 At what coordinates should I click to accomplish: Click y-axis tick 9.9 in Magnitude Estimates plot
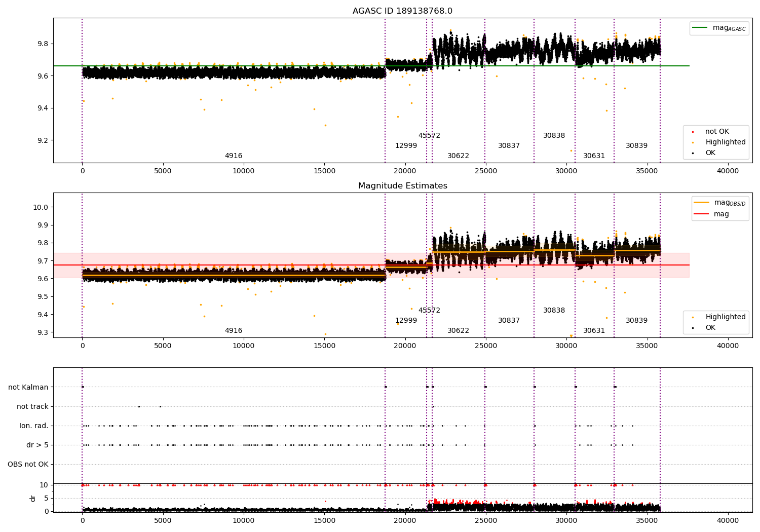click(43, 225)
